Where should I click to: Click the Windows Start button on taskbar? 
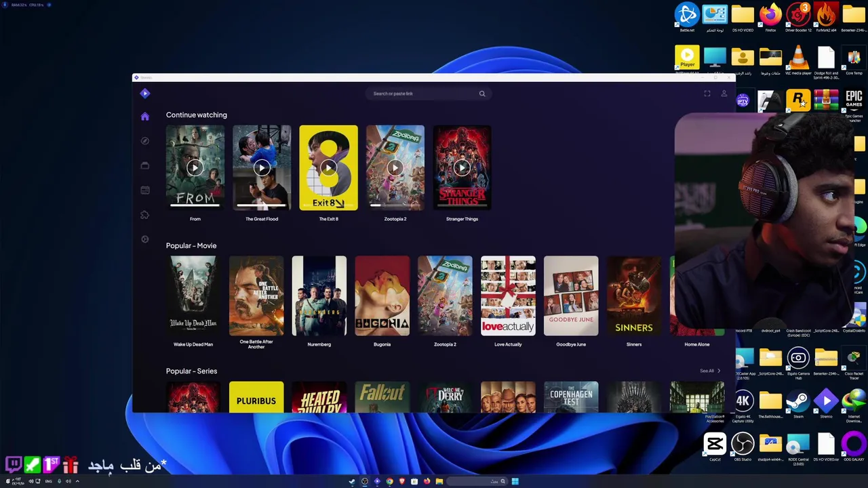pyautogui.click(x=515, y=481)
